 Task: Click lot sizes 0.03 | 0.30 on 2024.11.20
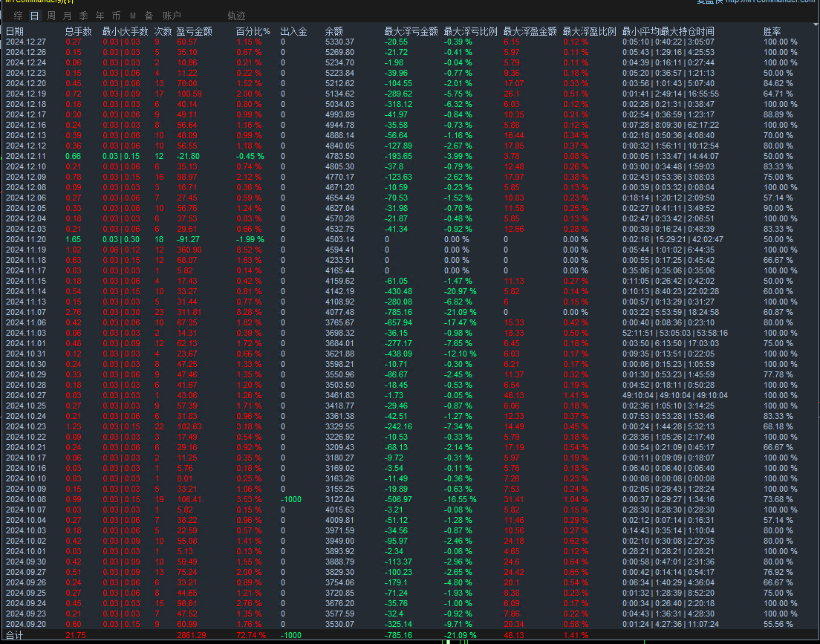(121, 239)
